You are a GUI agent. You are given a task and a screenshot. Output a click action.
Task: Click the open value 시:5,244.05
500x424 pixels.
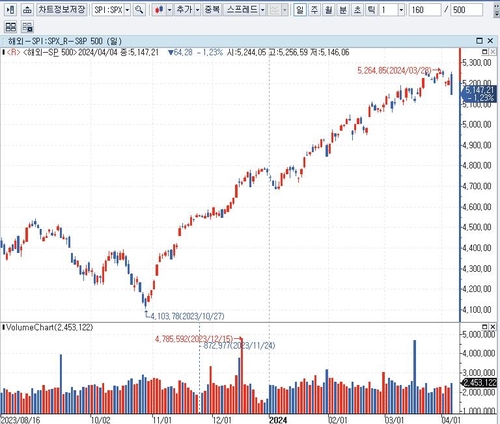(x=247, y=52)
